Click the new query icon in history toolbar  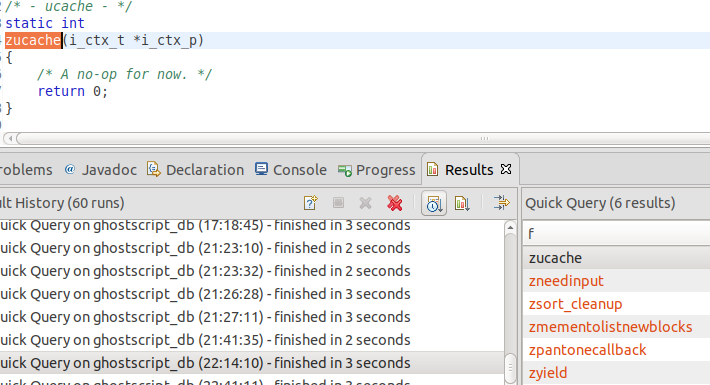[x=311, y=203]
